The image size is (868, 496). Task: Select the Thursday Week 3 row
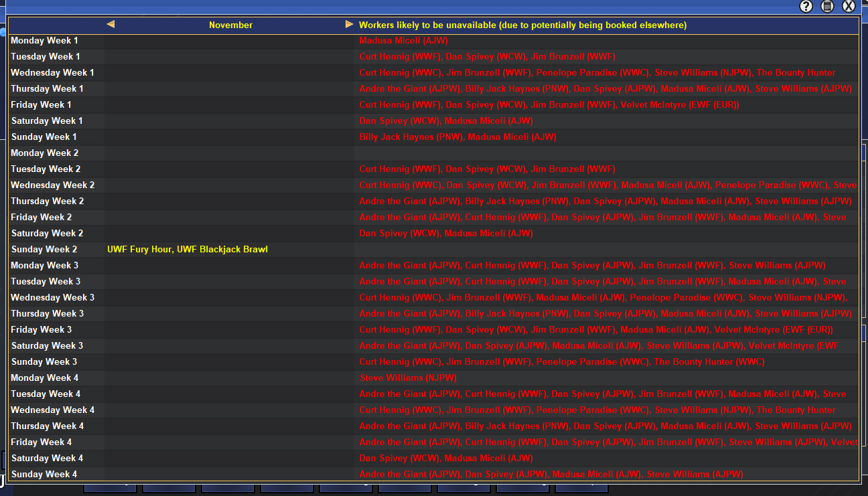click(433, 314)
